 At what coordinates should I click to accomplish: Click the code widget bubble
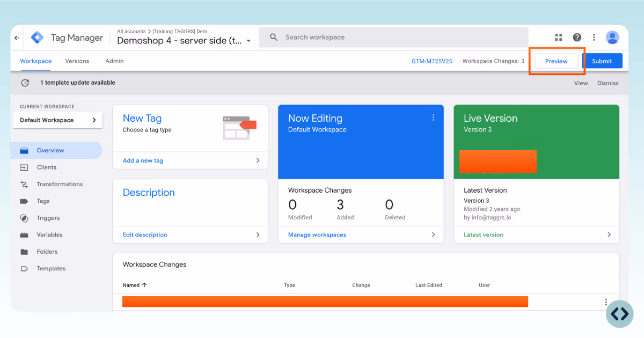click(620, 314)
